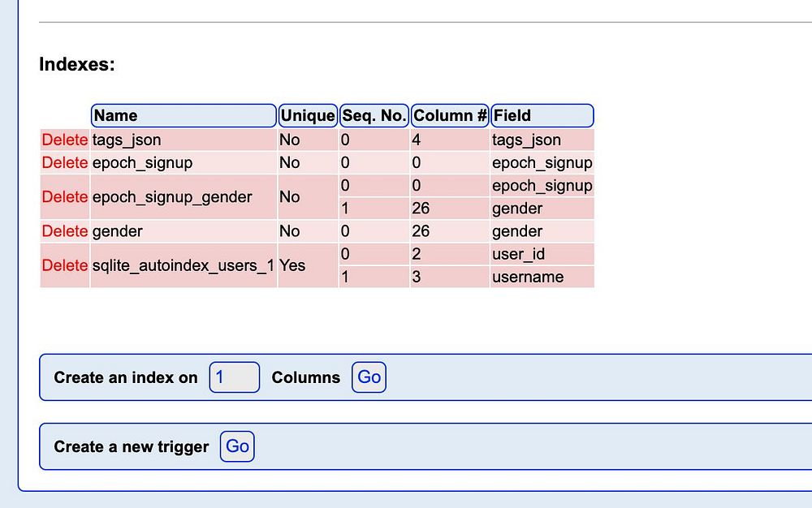Screen dimensions: 812x508
Task: Click the Field column header
Action: pos(542,115)
